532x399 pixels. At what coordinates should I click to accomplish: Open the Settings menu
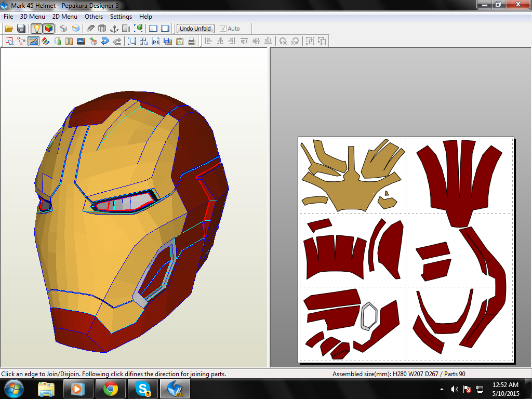[x=121, y=16]
